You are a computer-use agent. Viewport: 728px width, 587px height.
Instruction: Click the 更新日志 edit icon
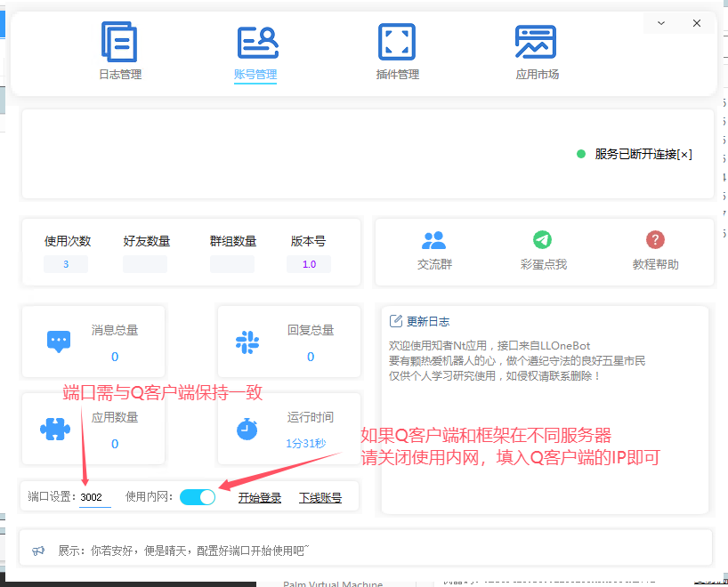pyautogui.click(x=395, y=321)
